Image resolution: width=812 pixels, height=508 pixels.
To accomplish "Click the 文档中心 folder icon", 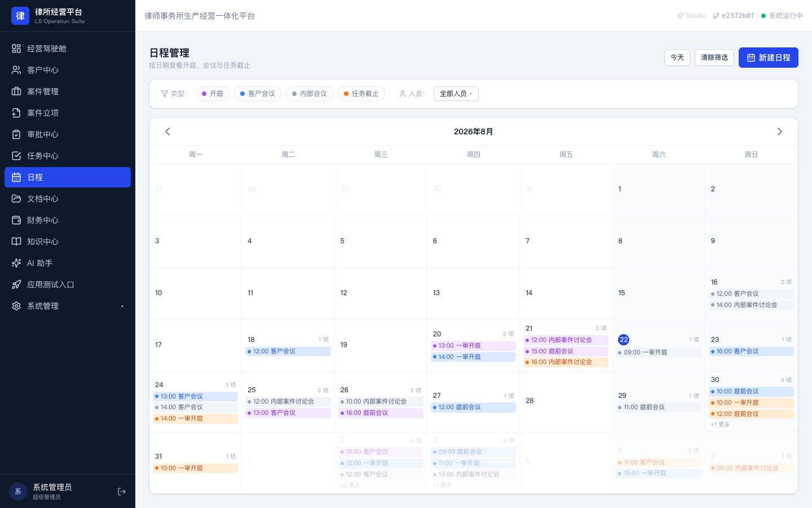I will 16,199.
